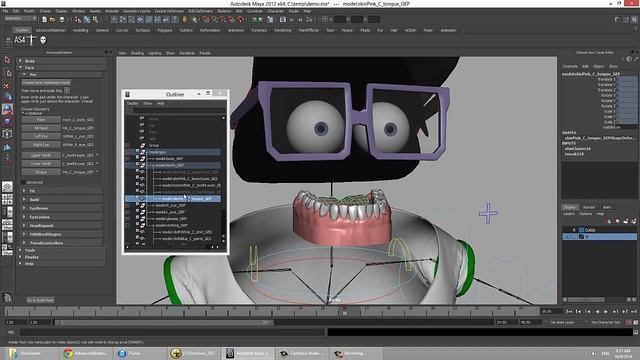This screenshot has height=360, width=640.
Task: Open the viewport Shading menu
Action: click(137, 53)
